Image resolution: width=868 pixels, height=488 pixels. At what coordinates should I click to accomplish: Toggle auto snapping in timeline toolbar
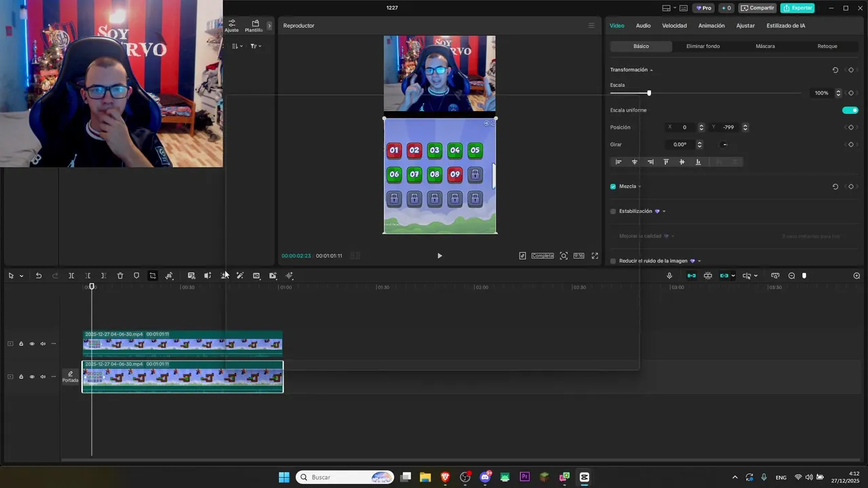click(x=708, y=276)
